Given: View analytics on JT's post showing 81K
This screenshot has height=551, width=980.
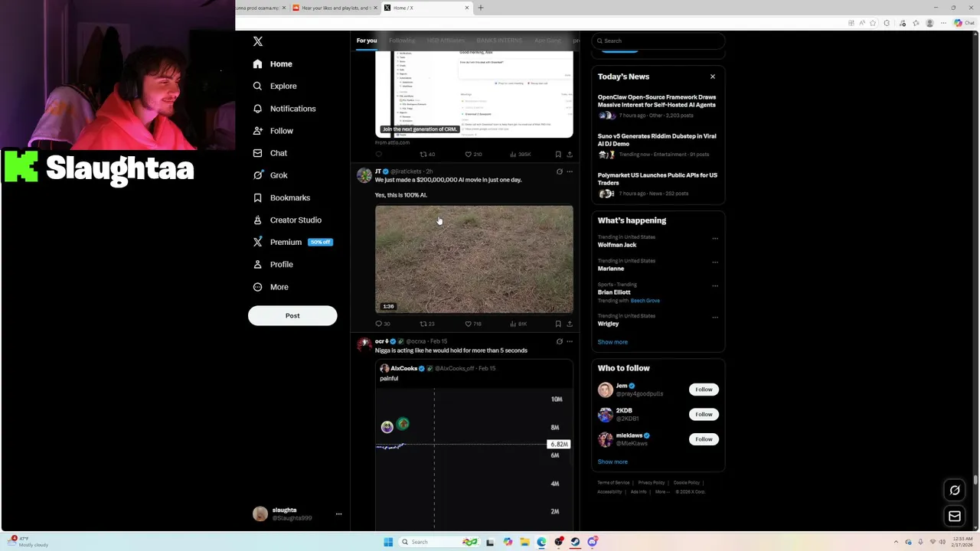Looking at the screenshot, I should (x=518, y=324).
